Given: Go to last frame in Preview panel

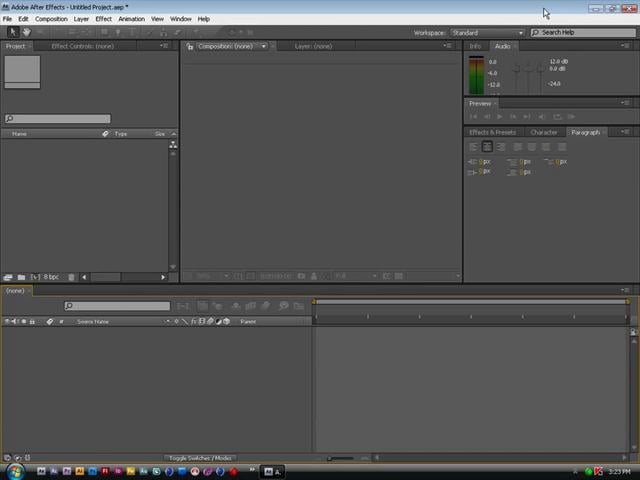Looking at the screenshot, I should pos(527,117).
